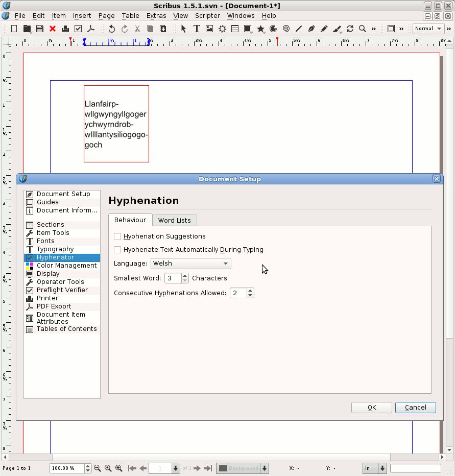Image resolution: width=455 pixels, height=476 pixels.
Task: Click the Undo arrow icon
Action: coord(112,29)
